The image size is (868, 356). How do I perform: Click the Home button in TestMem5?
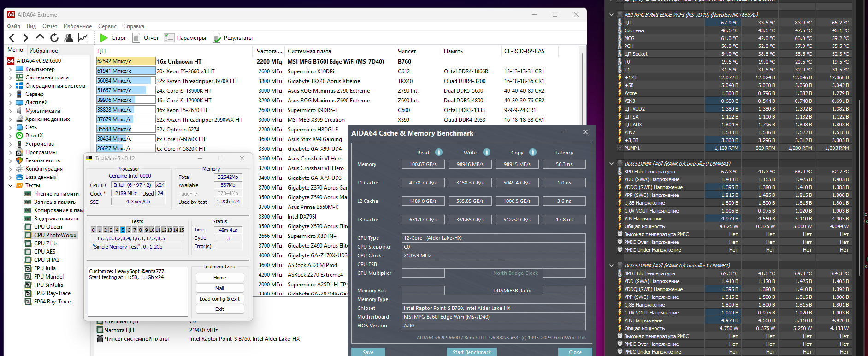point(220,278)
